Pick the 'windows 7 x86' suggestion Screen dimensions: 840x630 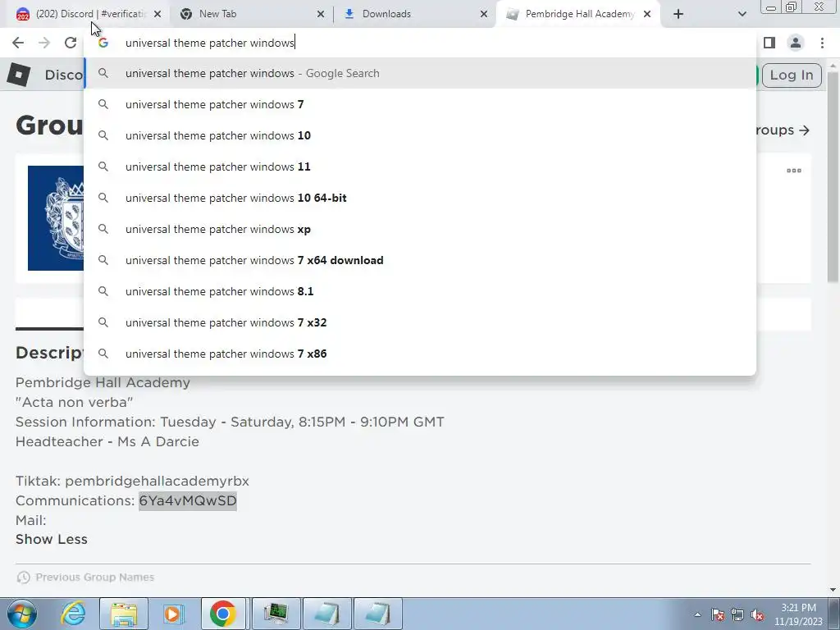point(421,354)
